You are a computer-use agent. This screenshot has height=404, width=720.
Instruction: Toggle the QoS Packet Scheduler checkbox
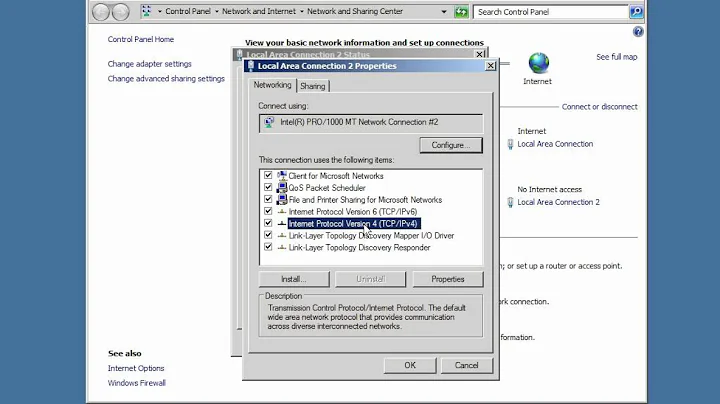pyautogui.click(x=268, y=187)
